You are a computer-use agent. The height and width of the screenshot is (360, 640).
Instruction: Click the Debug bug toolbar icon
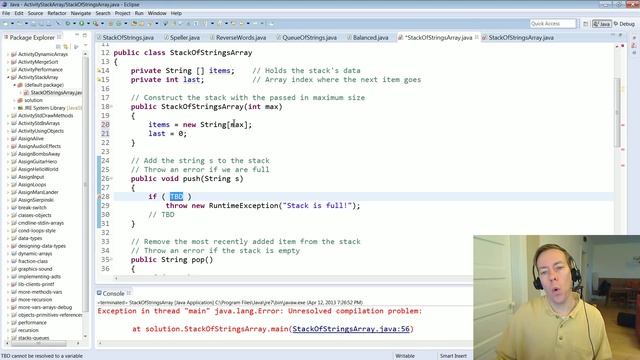68,23
